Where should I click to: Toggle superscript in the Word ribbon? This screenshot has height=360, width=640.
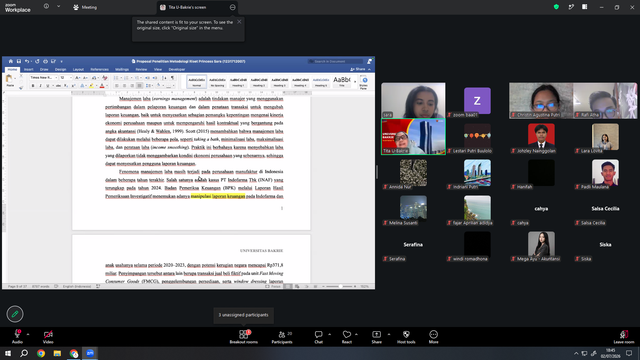[x=73, y=86]
